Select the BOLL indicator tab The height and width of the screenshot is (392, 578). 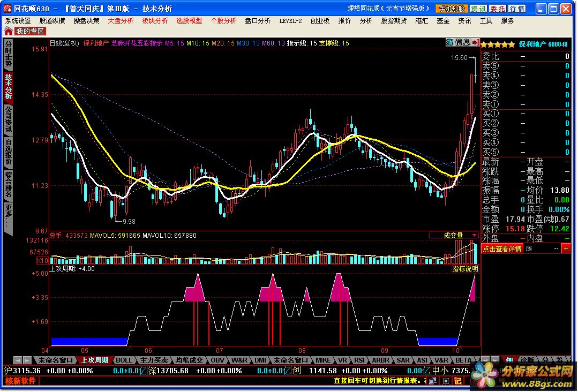point(124,360)
